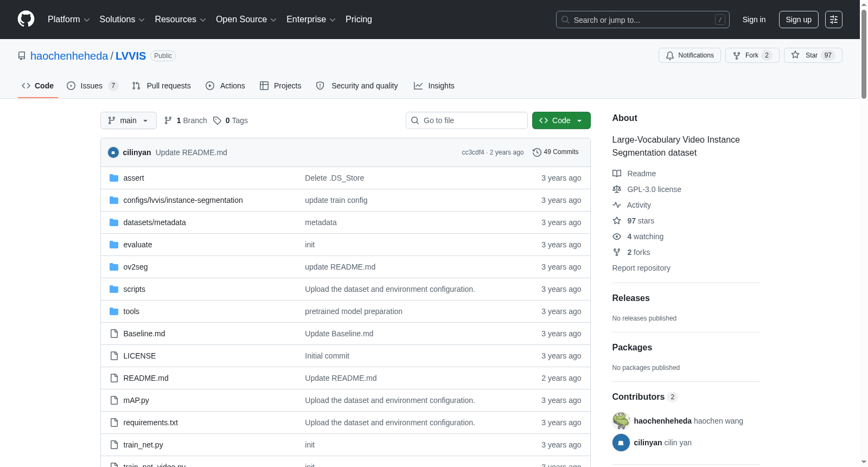
Task: Expand the Open Source menu
Action: (x=246, y=20)
